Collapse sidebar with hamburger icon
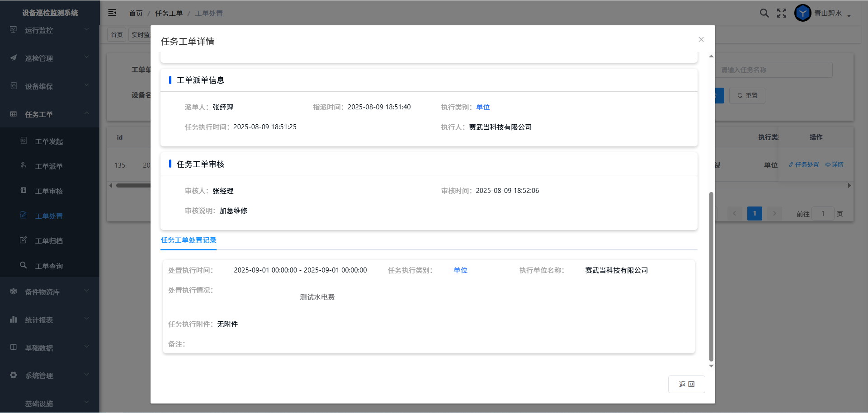Viewport: 868px width, 413px height. pyautogui.click(x=112, y=13)
